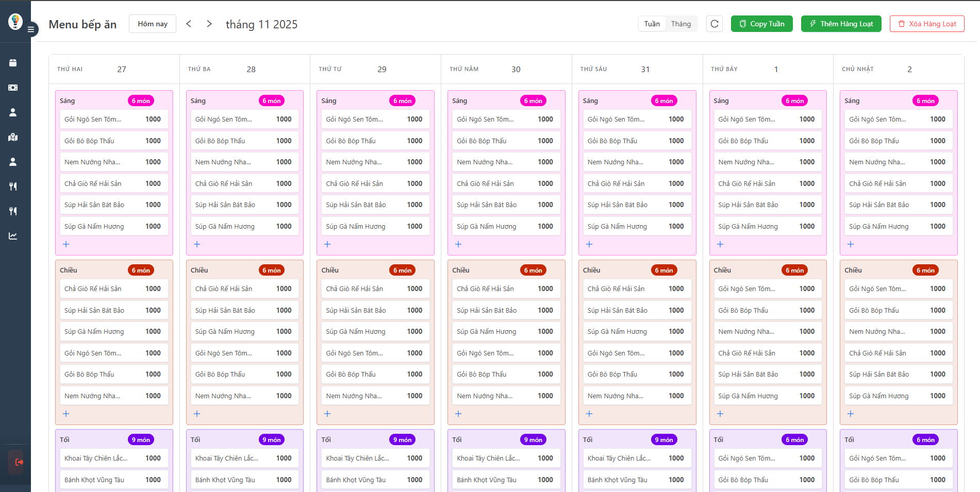Image resolution: width=980 pixels, height=492 pixels.
Task: Click the lightbulb app logo
Action: 15,21
